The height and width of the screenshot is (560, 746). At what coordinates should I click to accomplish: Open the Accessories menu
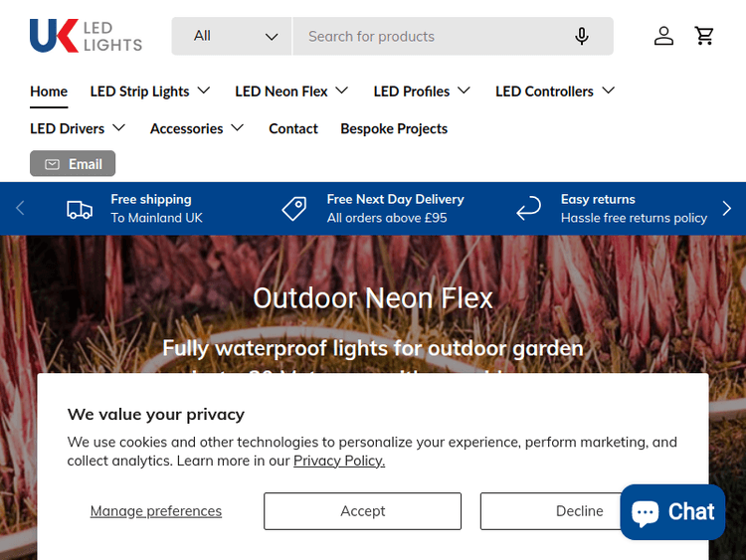pos(197,128)
